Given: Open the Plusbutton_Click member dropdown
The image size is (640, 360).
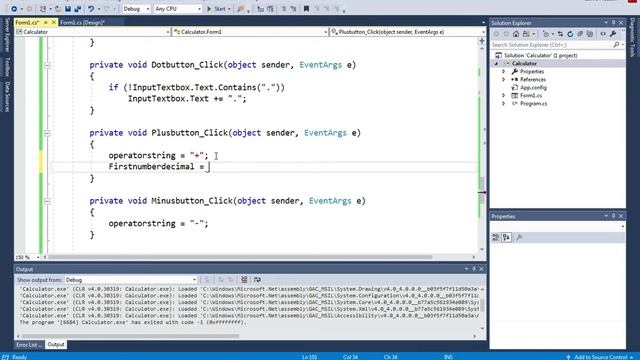Looking at the screenshot, I should coord(408,31).
